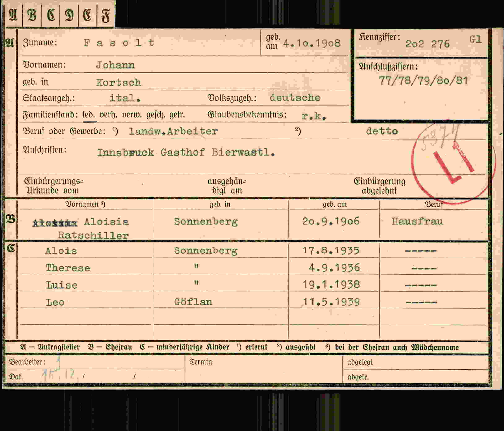Viewport: 504px width, 431px height.
Task: Click the religion value 'r.k.'
Action: point(314,116)
